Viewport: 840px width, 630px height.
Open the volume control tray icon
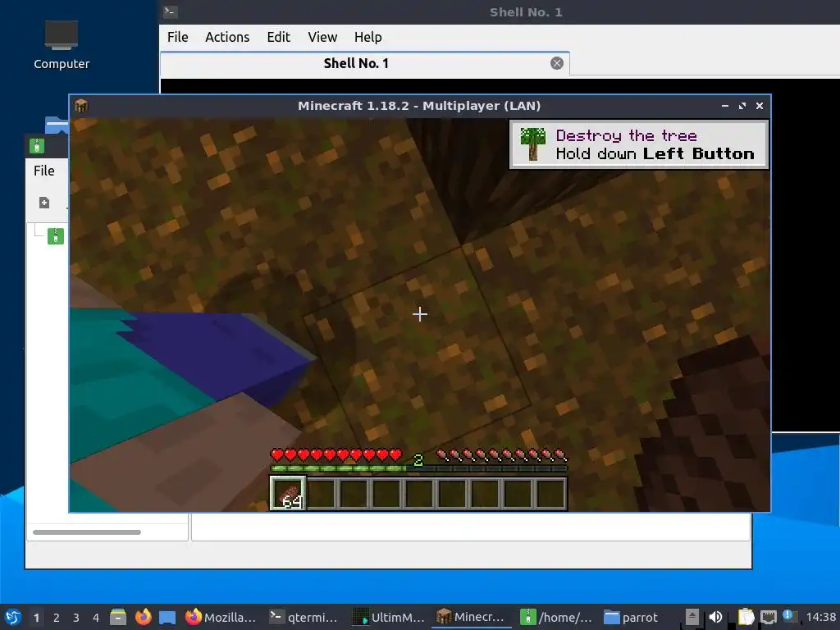715,617
